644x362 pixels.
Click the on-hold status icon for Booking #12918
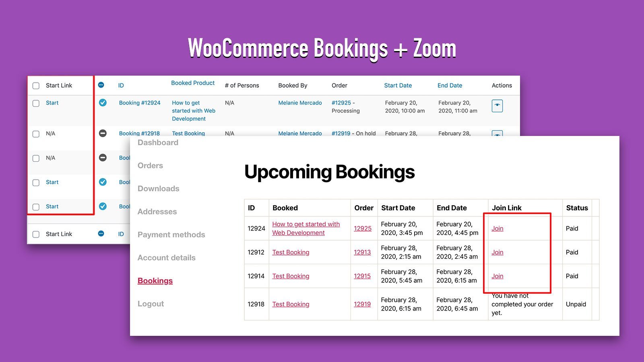103,133
